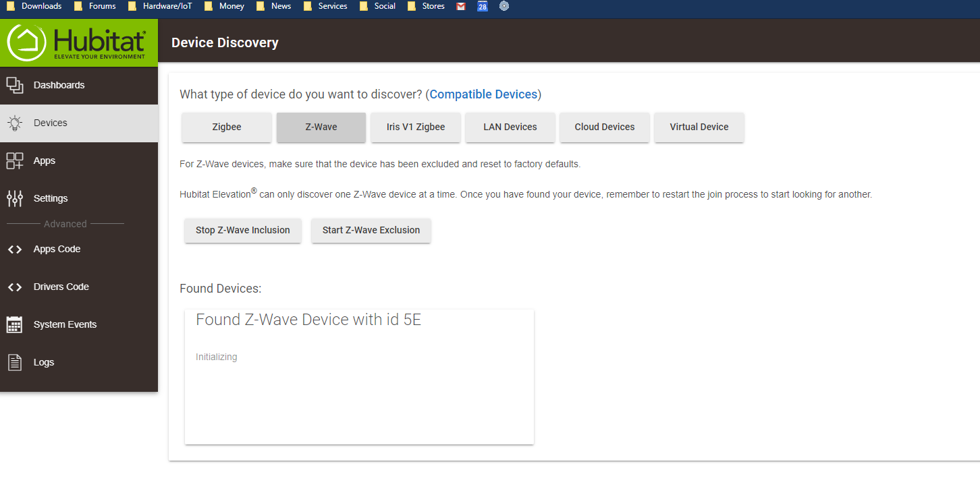Stop Z-Wave Inclusion
The height and width of the screenshot is (495, 980).
pos(243,230)
